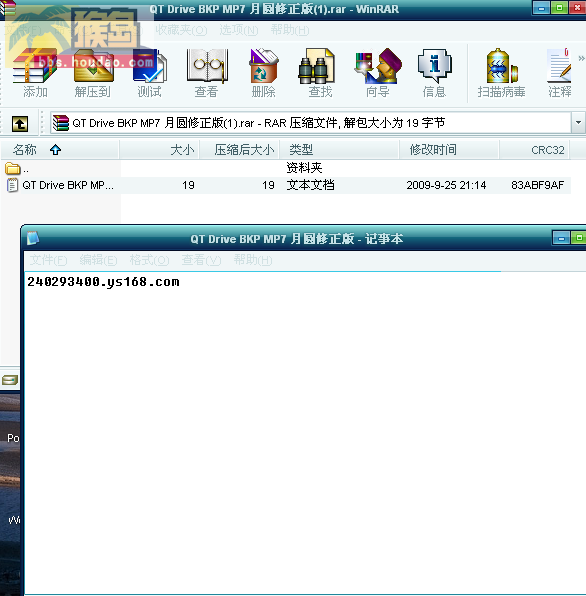Click the 2009-9-25 21:14 date cell
586x596 pixels.
tap(446, 185)
